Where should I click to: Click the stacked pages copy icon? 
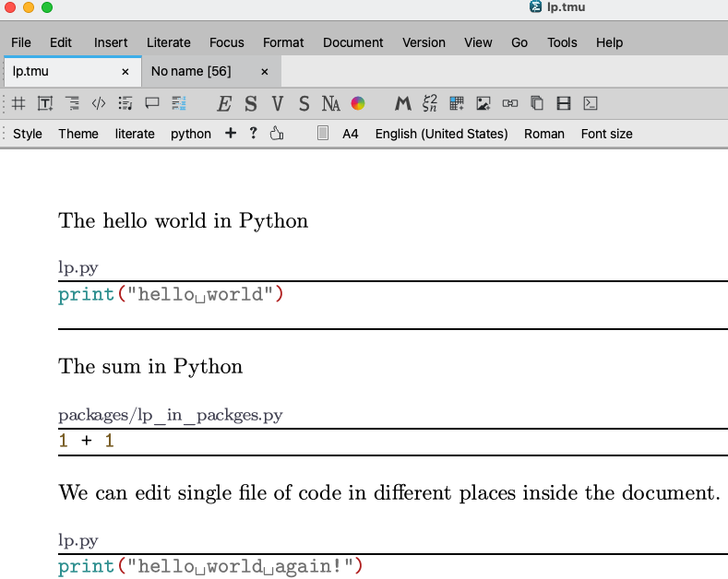537,103
